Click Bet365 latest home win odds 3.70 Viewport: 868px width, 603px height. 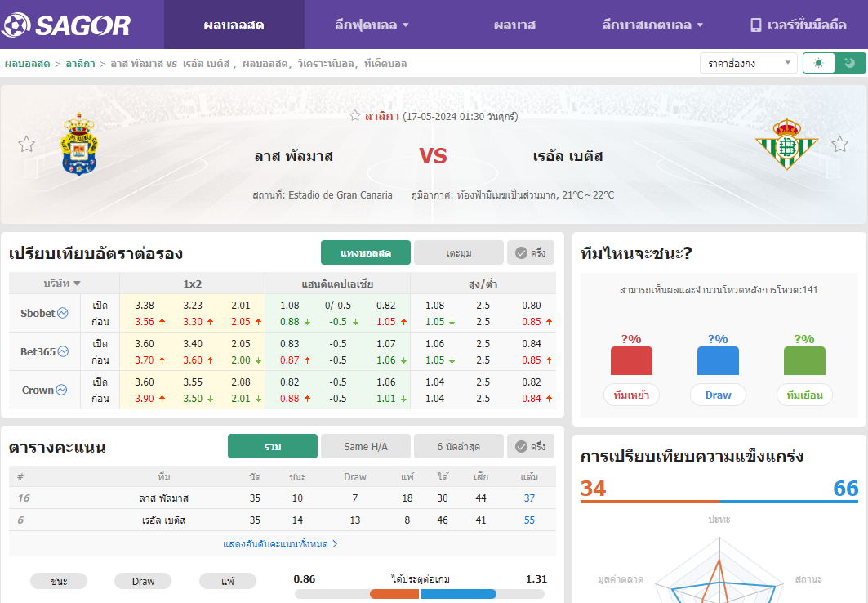pos(145,360)
